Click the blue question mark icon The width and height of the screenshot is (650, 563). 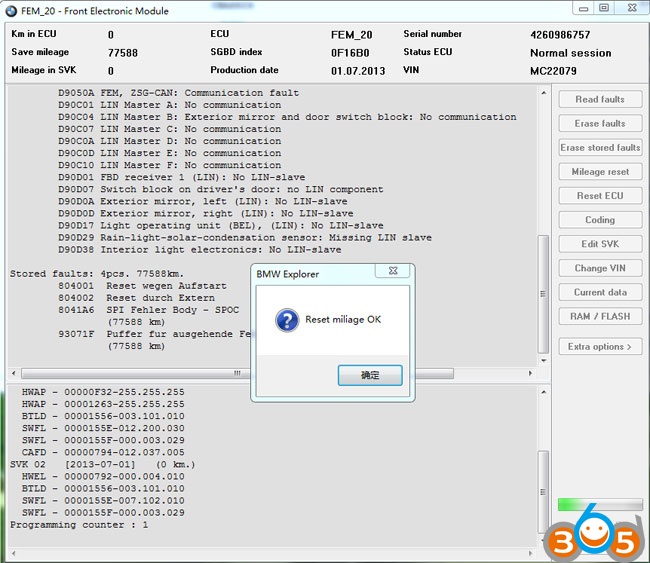(x=287, y=320)
